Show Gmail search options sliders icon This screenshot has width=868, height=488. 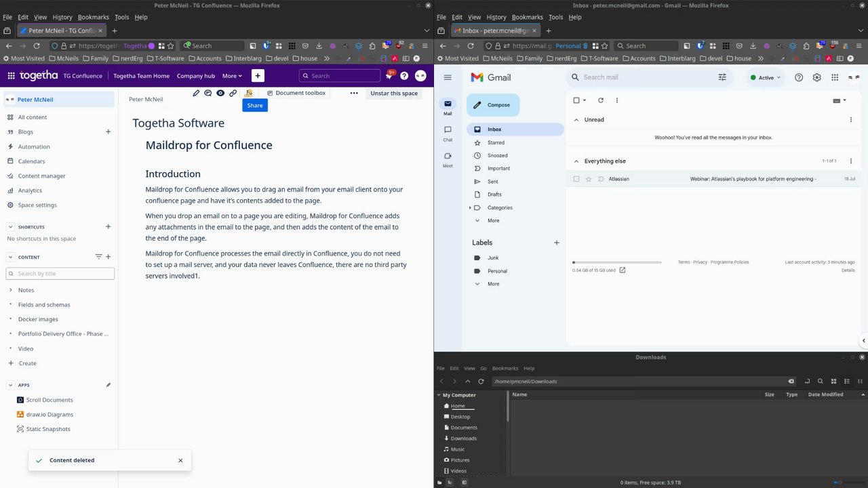722,77
